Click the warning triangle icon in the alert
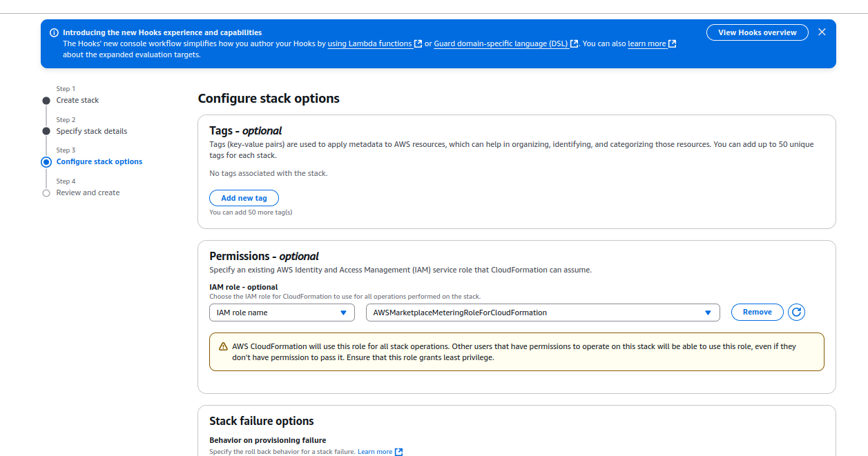The height and width of the screenshot is (456, 868). (223, 346)
